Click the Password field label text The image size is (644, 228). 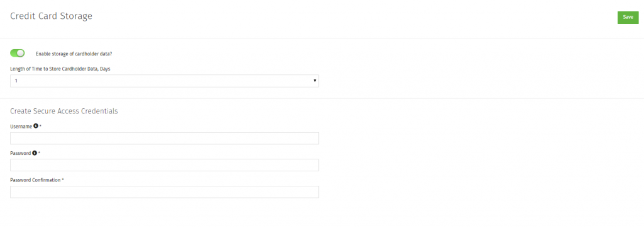[21, 153]
